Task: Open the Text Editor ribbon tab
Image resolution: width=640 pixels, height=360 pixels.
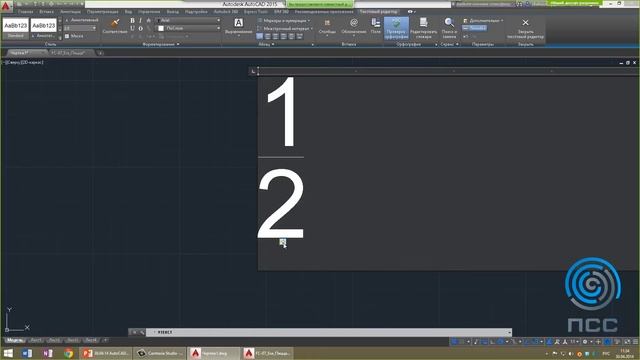Action: coord(378,12)
